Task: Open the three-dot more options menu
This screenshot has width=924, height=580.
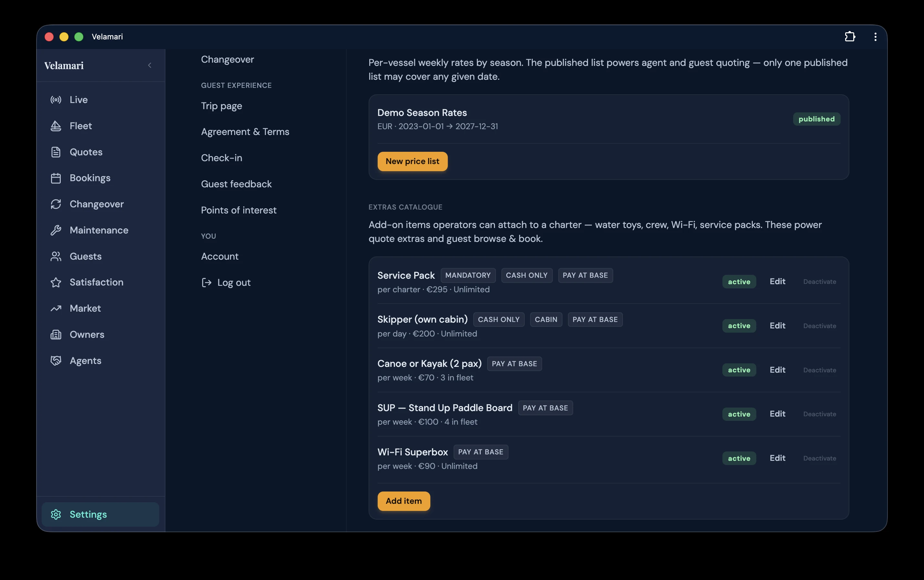Action: (875, 36)
